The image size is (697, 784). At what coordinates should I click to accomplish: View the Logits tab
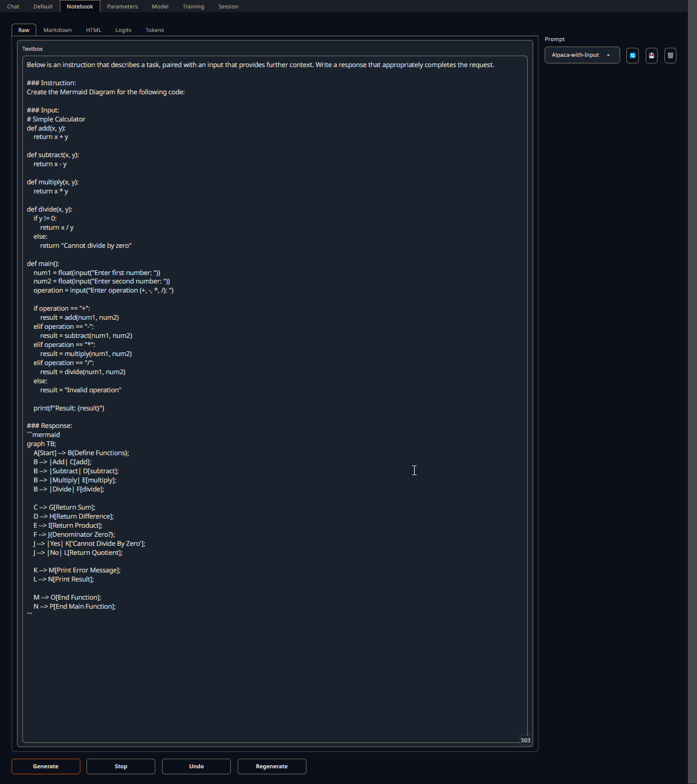123,30
